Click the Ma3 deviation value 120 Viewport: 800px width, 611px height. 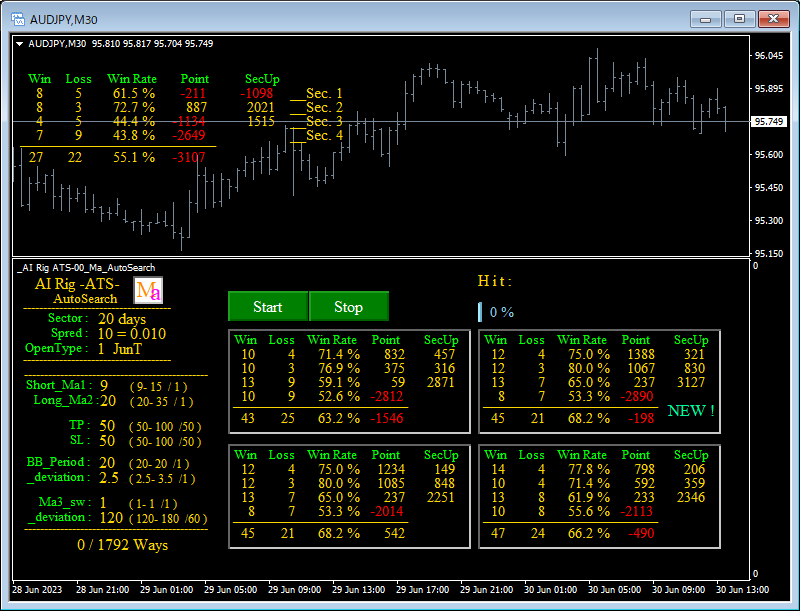pyautogui.click(x=111, y=518)
